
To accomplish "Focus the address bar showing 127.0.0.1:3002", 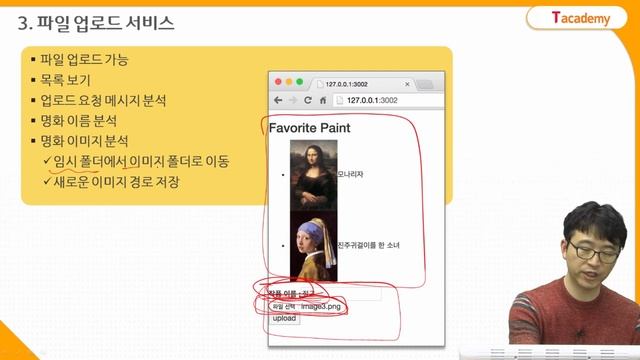I will point(388,100).
